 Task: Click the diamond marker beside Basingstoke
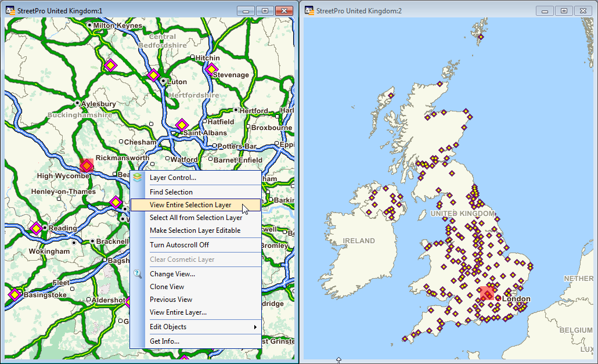pos(15,295)
